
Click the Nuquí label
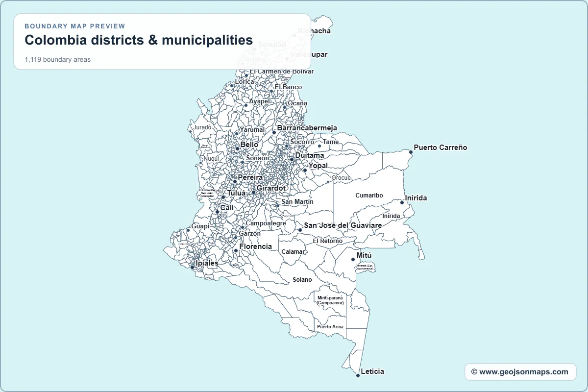pos(212,159)
